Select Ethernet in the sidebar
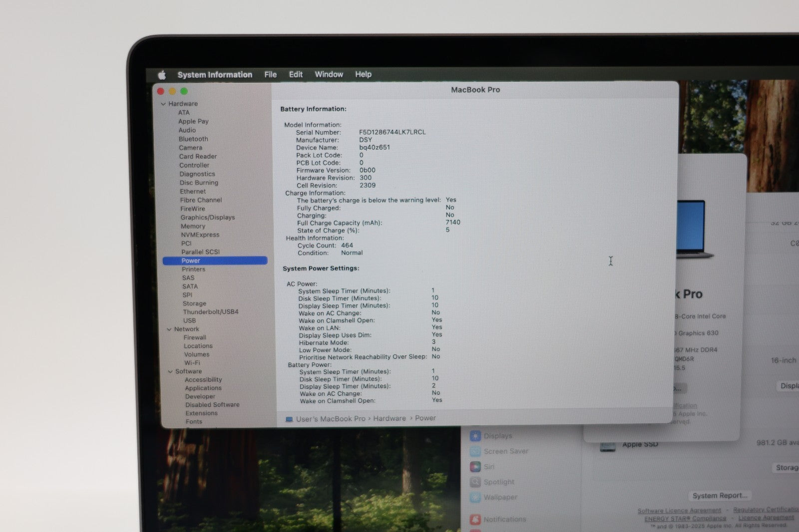 193,192
